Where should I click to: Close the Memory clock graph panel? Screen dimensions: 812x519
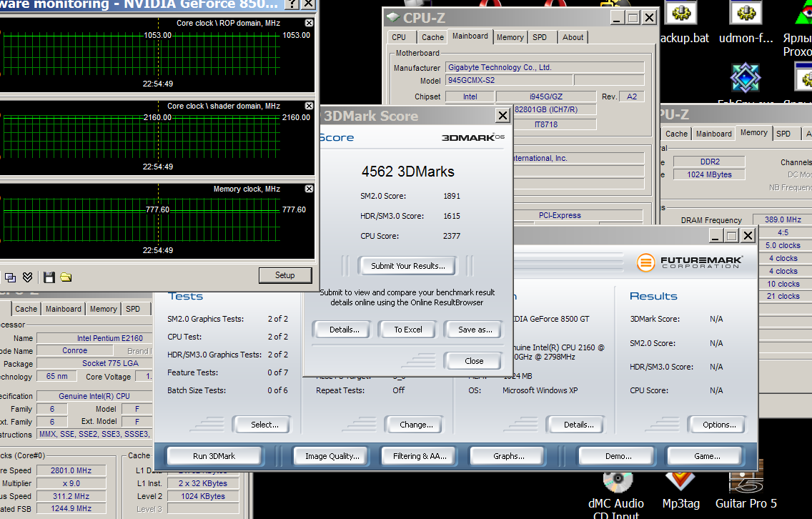(310, 189)
